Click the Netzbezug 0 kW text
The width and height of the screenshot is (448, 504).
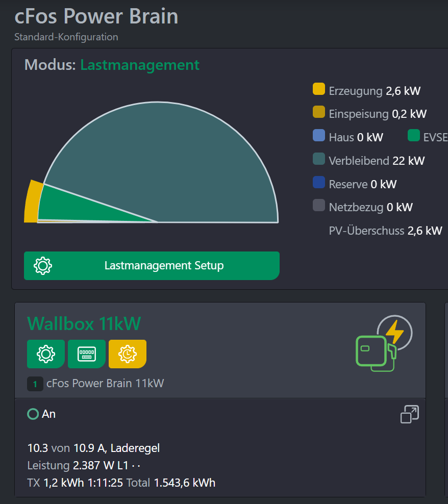[370, 207]
